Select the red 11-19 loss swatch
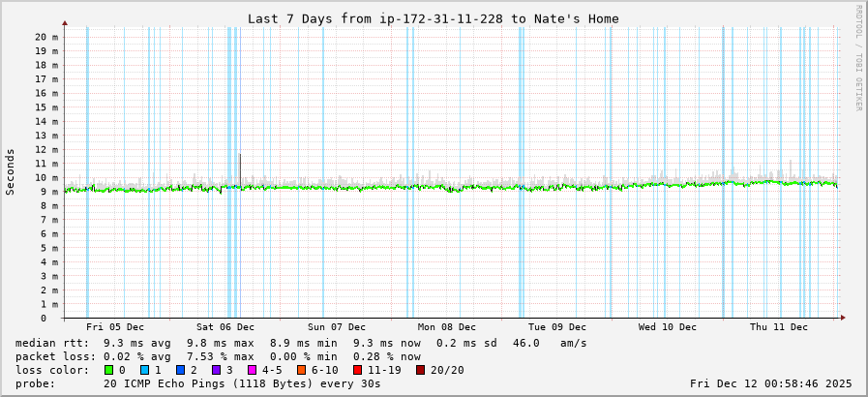This screenshot has height=397, width=868. tap(358, 370)
